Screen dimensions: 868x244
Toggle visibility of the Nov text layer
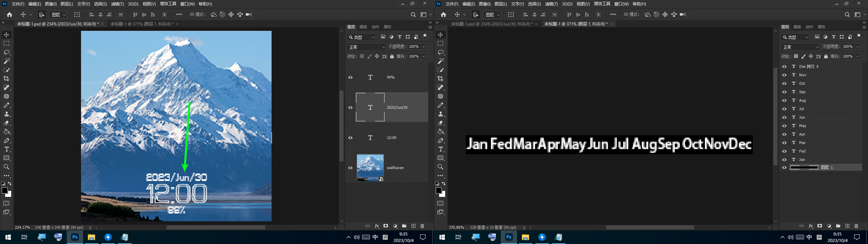click(784, 75)
